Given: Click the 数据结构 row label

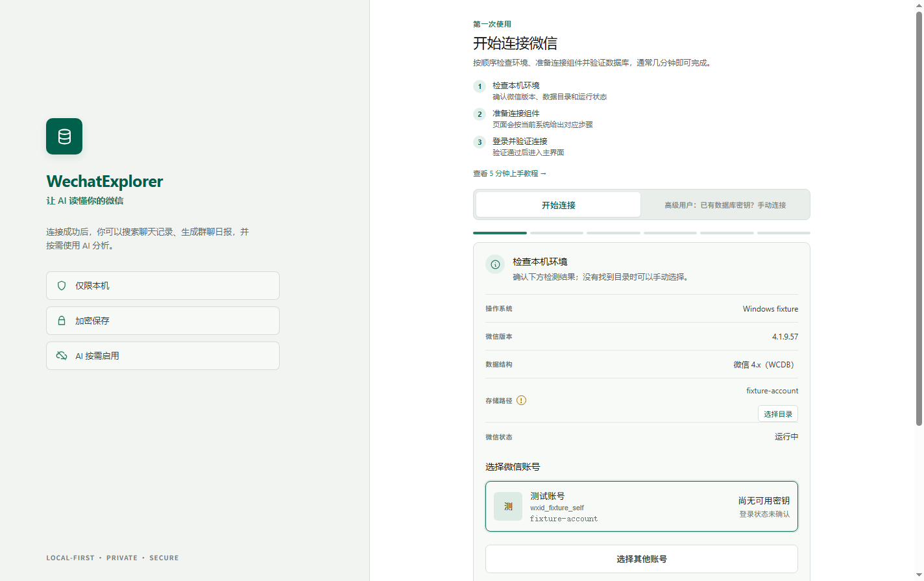Looking at the screenshot, I should click(x=499, y=365).
